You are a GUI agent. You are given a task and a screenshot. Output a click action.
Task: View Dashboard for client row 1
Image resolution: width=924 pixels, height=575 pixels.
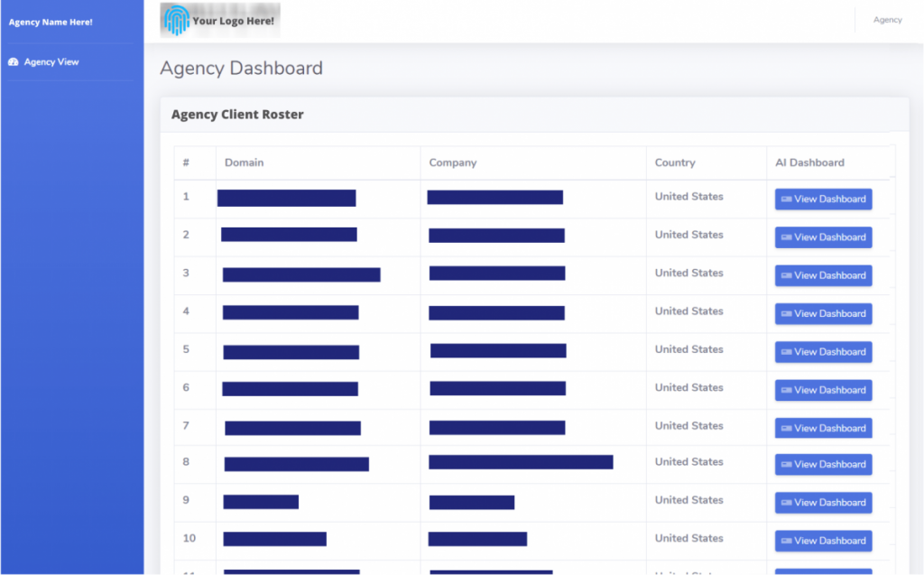click(x=823, y=199)
